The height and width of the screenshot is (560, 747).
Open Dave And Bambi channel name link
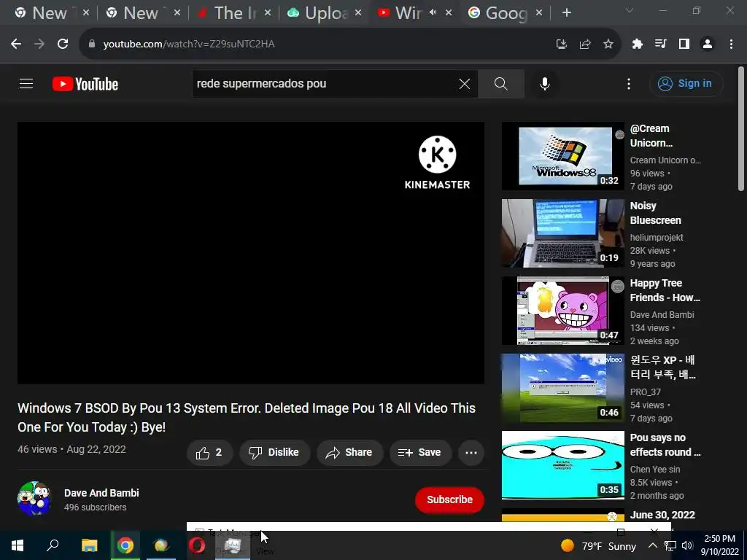(x=101, y=493)
